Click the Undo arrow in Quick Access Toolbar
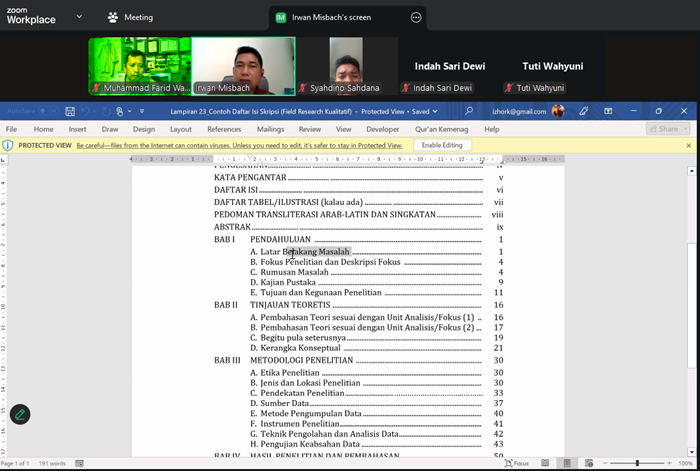 [85, 112]
